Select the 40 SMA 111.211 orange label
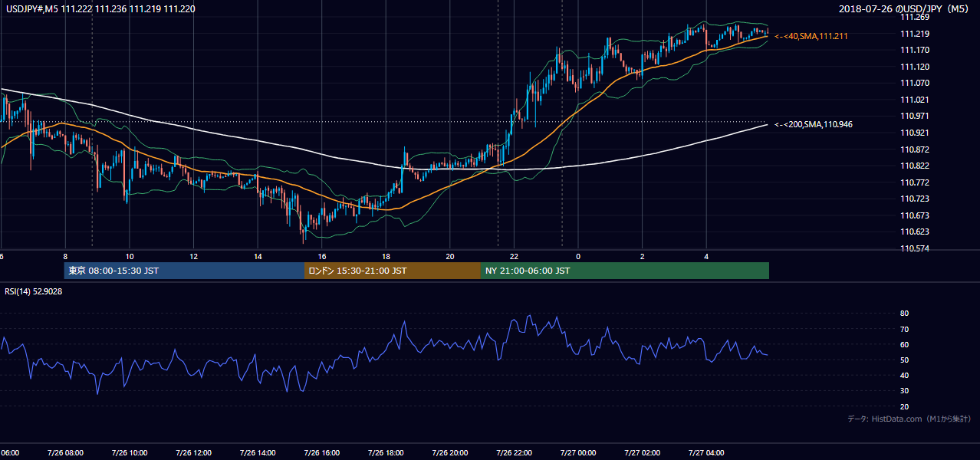Viewport: 980px width, 460px height. pos(811,36)
